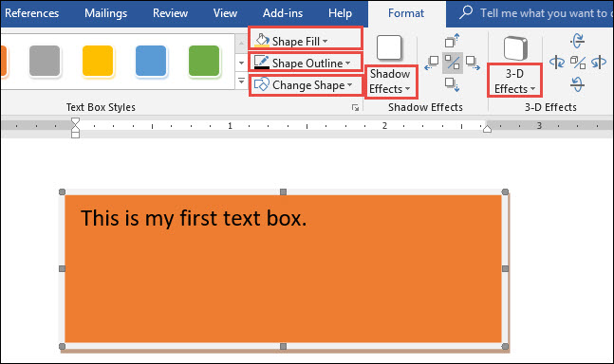This screenshot has width=614, height=364.
Task: Nudge shadow up
Action: click(453, 40)
